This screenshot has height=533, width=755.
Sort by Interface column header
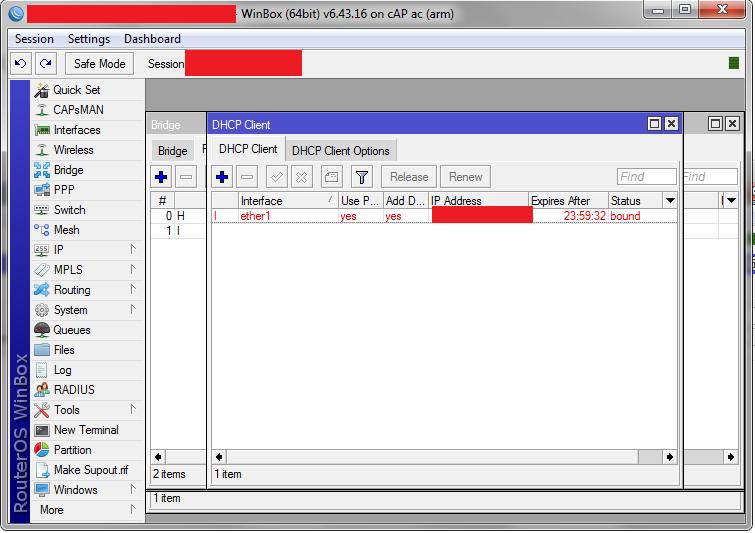pos(288,200)
